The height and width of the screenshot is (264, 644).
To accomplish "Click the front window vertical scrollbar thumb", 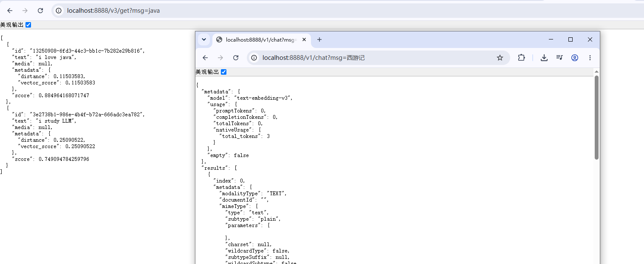I will pyautogui.click(x=596, y=118).
